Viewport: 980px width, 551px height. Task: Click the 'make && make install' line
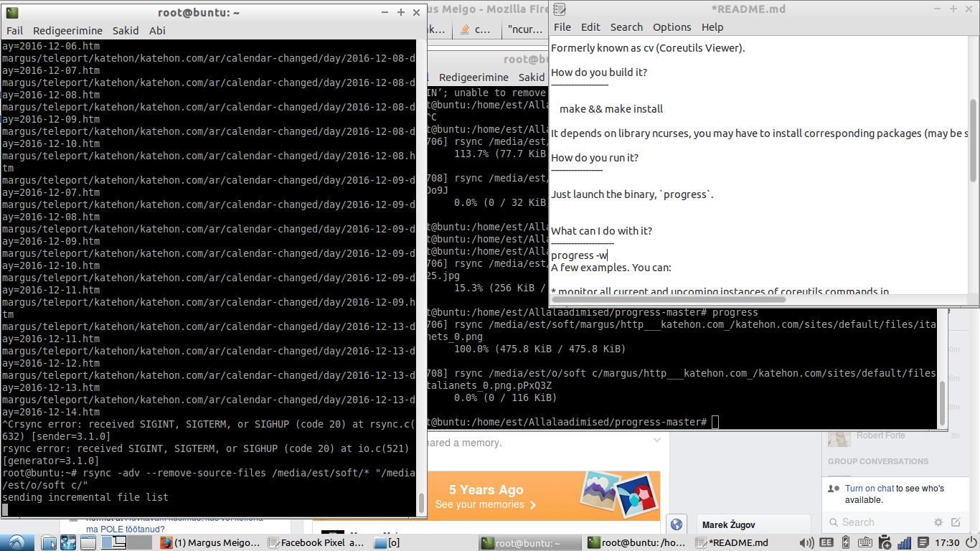tap(611, 109)
